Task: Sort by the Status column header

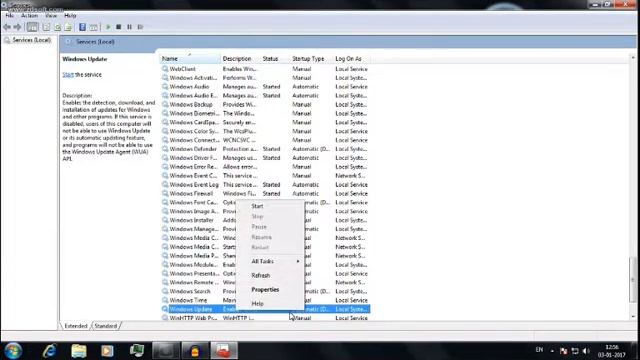Action: point(276,59)
